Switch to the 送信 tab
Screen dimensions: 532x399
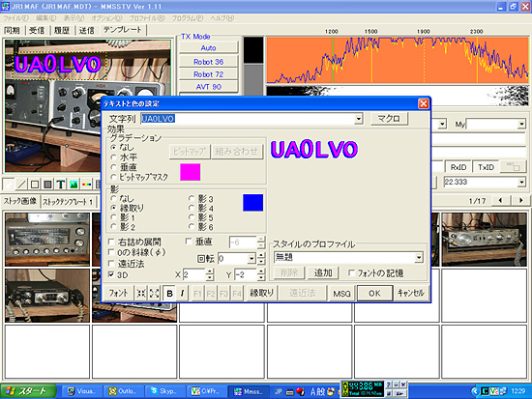tap(86, 31)
